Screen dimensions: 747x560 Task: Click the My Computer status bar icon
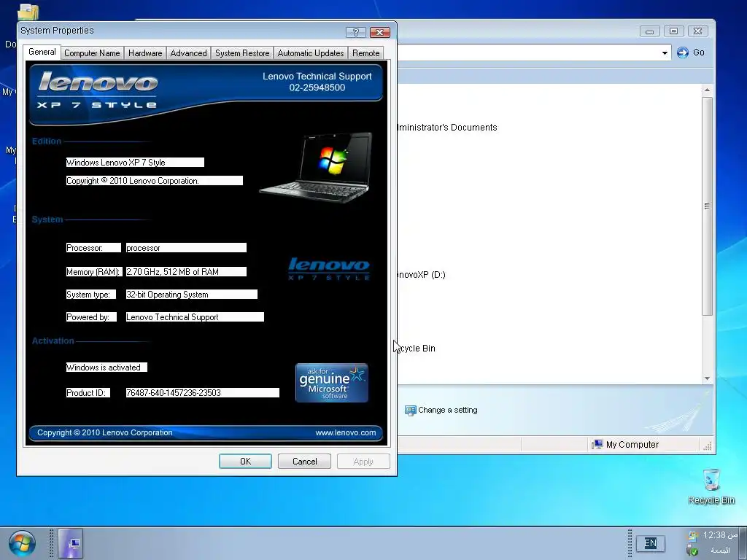point(597,444)
